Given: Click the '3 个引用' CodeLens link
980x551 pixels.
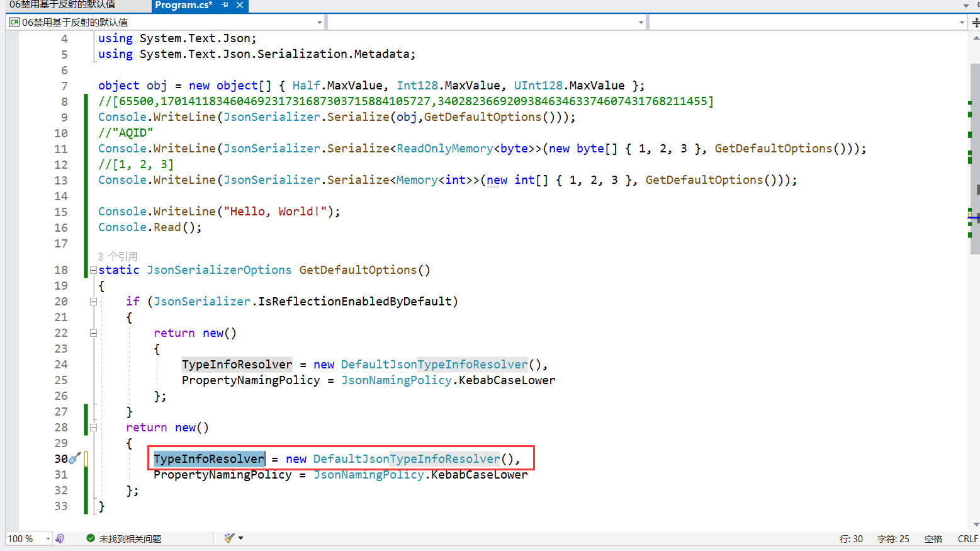Looking at the screenshot, I should (x=118, y=256).
